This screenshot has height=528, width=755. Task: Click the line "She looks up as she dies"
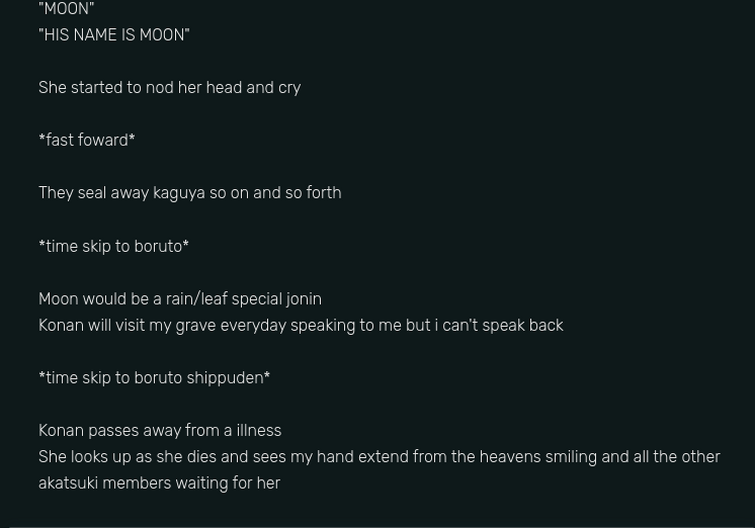click(x=379, y=457)
